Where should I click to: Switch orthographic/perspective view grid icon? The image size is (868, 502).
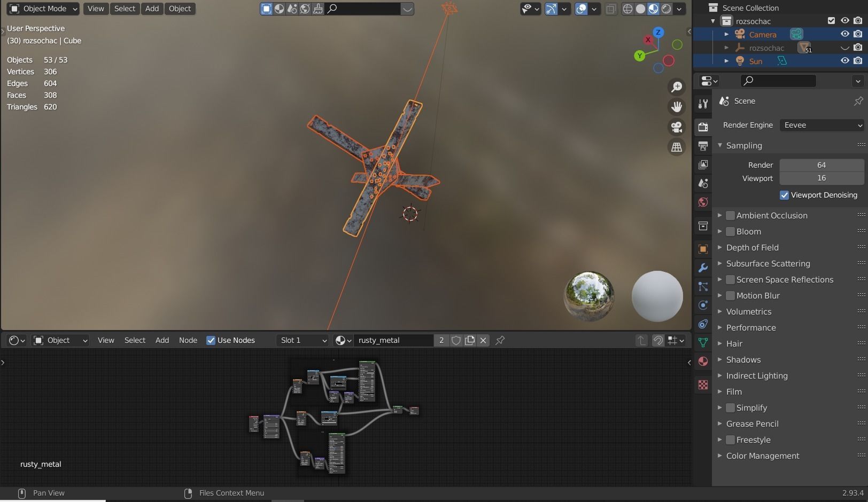pyautogui.click(x=677, y=147)
